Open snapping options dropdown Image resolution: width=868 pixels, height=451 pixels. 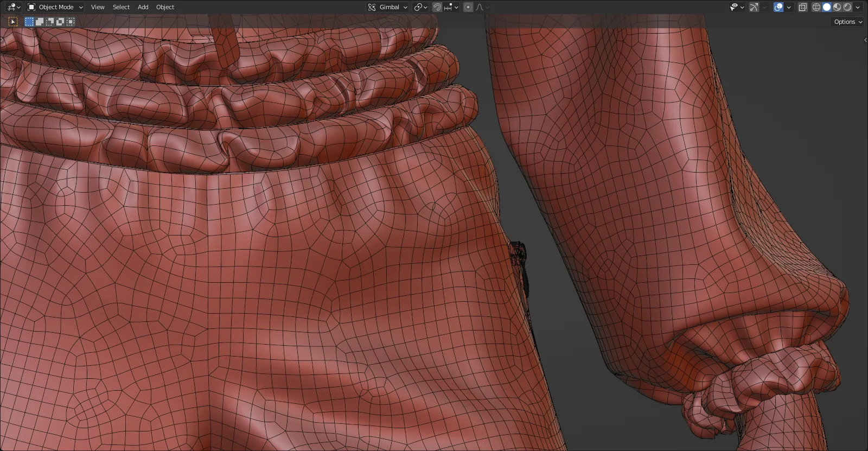(x=451, y=7)
